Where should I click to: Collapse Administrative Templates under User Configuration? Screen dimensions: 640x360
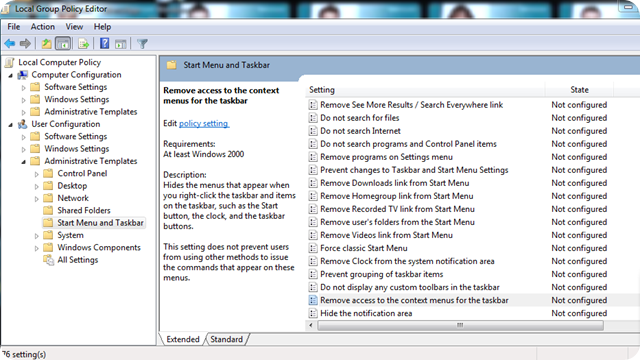(24, 162)
